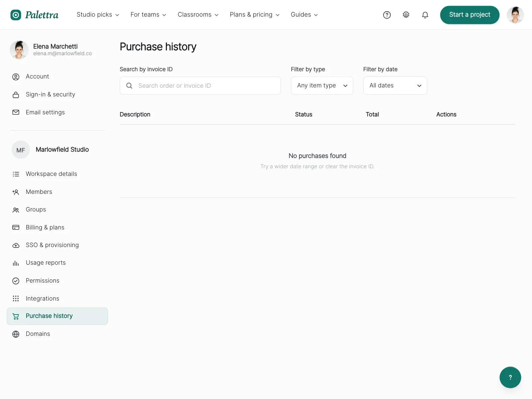Click Elena Marchetti's sidebar profile photo
532x399 pixels.
(x=19, y=50)
